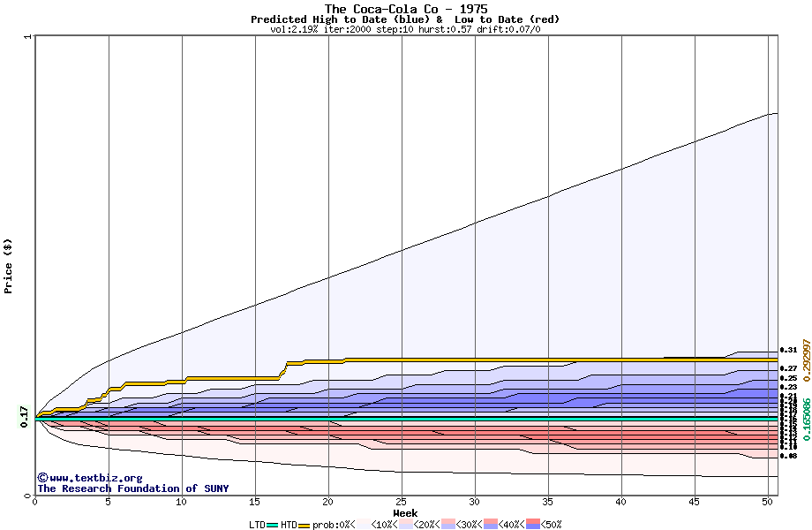Click the orange vertical value 0.292997

click(807, 360)
